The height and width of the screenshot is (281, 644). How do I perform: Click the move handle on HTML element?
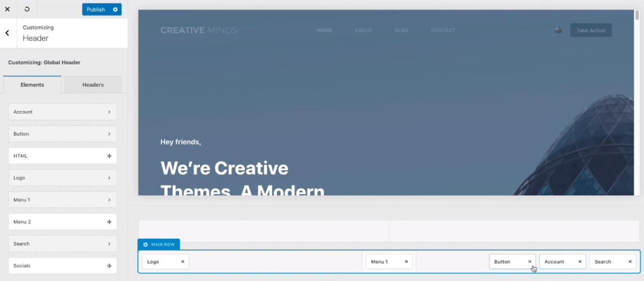point(109,156)
